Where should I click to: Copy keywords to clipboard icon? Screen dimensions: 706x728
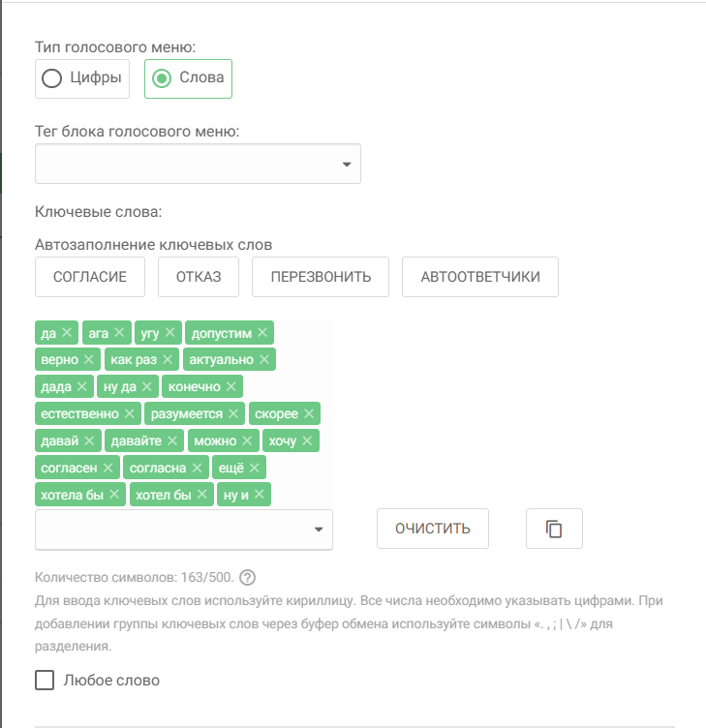(x=554, y=529)
